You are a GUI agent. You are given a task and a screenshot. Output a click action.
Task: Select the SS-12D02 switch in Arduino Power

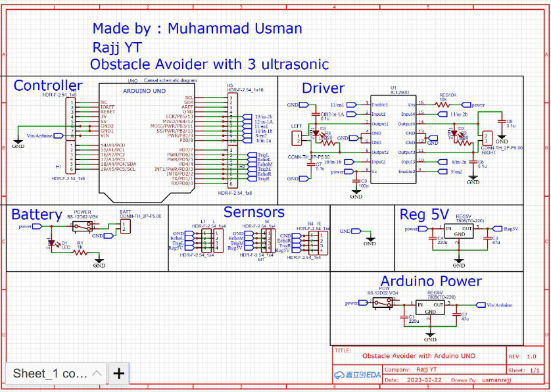(x=381, y=304)
